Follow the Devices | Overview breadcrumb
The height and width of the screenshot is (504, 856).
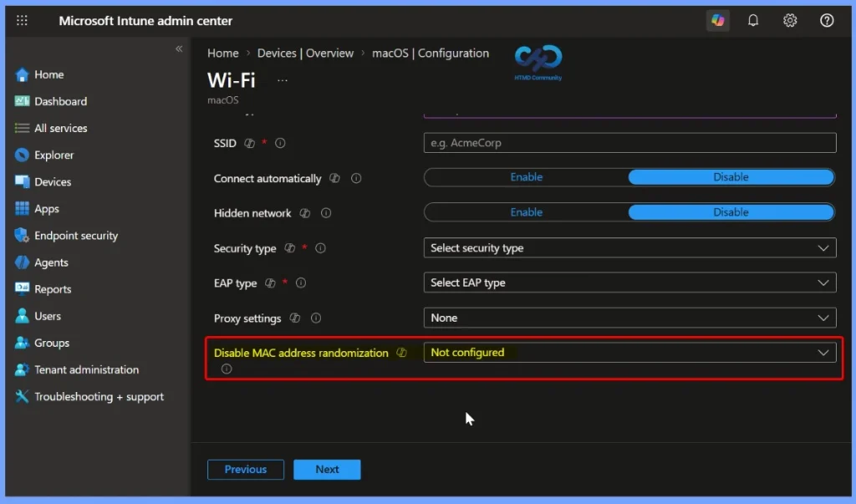pyautogui.click(x=305, y=53)
